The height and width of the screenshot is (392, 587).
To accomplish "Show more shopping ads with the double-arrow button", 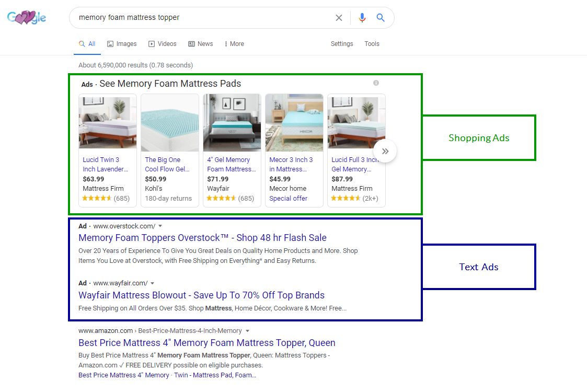I will [x=385, y=151].
